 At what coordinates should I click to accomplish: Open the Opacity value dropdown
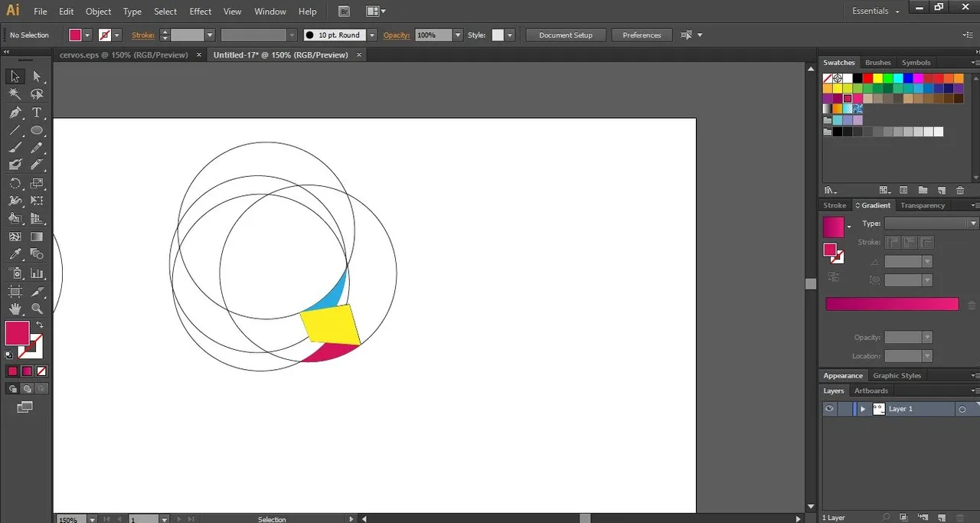coord(458,35)
